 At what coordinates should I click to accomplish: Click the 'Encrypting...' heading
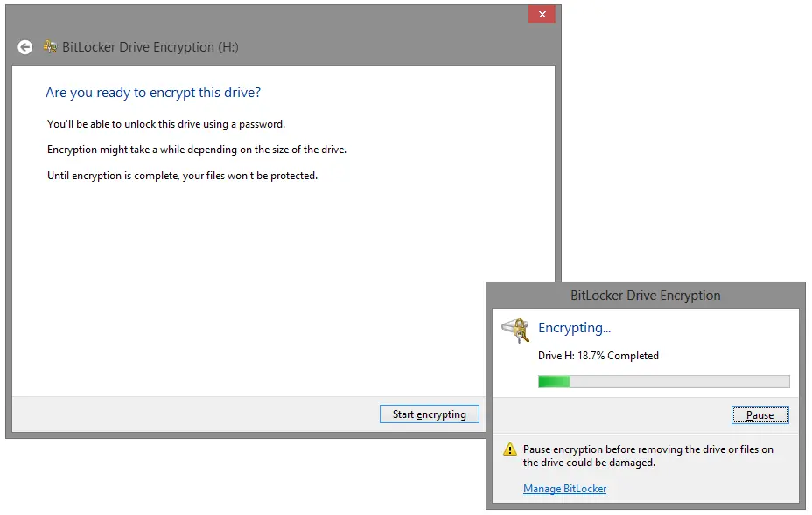click(574, 328)
